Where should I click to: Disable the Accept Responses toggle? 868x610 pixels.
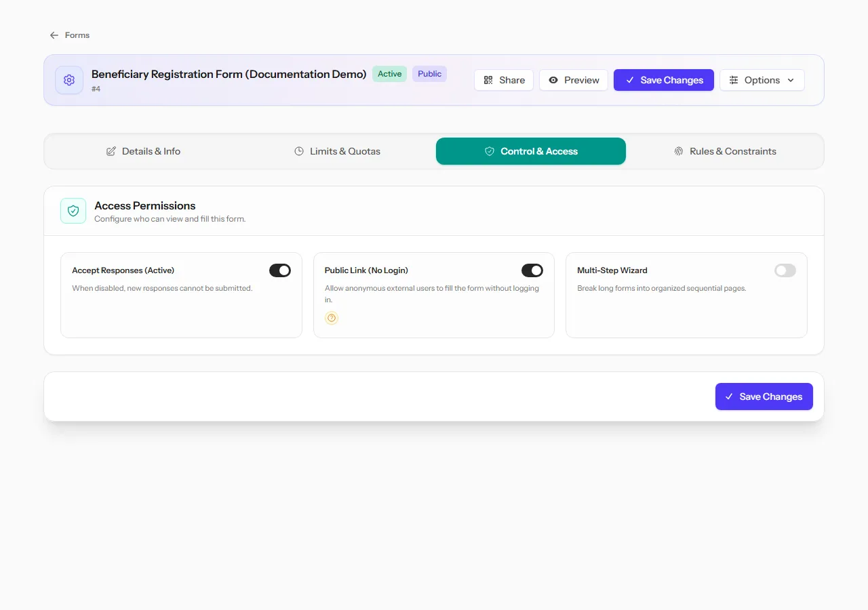tap(280, 270)
